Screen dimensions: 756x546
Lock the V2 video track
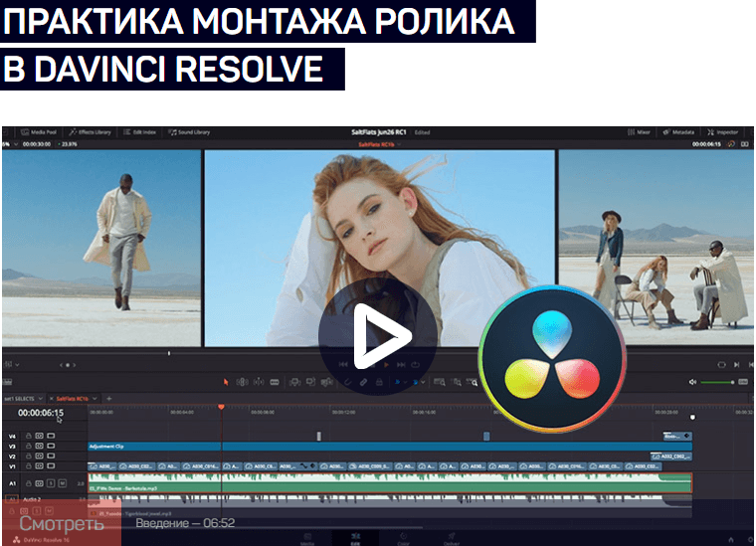(28, 456)
